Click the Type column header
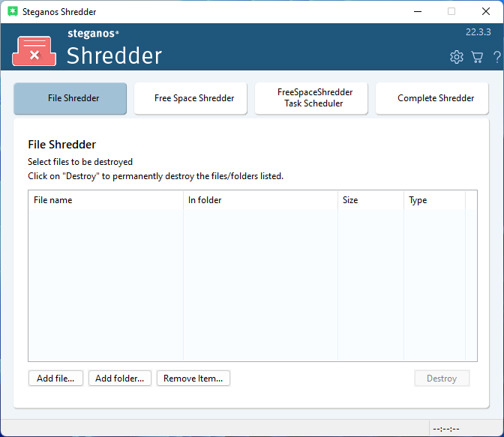504x437 pixels. tap(434, 200)
